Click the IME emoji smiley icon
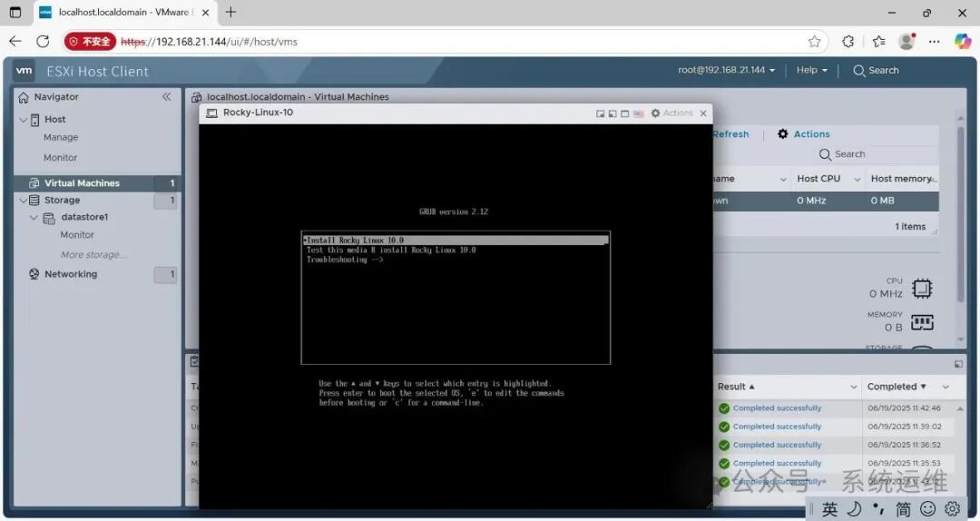 (928, 508)
